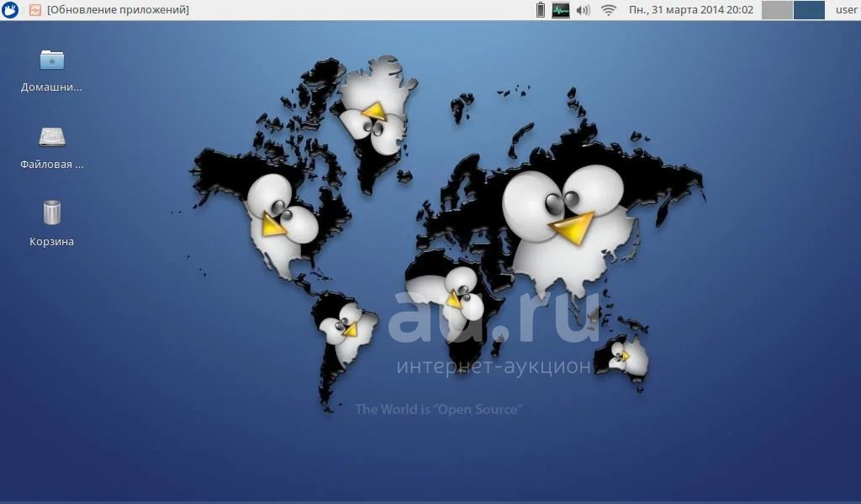Switch to the first gray workspace
The width and height of the screenshot is (861, 504).
click(x=776, y=10)
